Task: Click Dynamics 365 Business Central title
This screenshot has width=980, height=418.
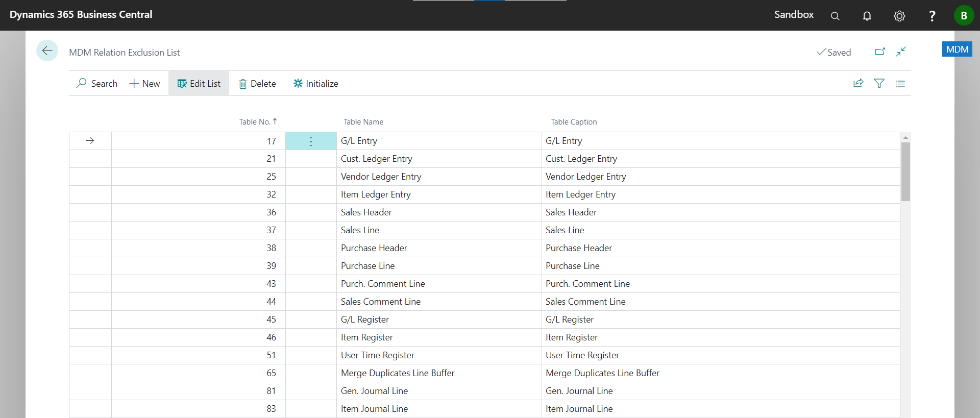Action: click(x=81, y=15)
